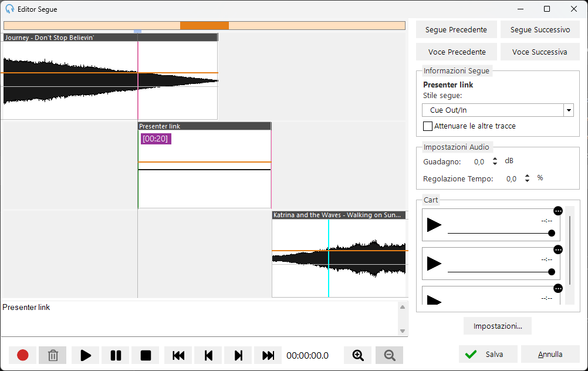The width and height of the screenshot is (588, 371).
Task: Select the Katrina and the Waves track header
Action: [x=340, y=215]
